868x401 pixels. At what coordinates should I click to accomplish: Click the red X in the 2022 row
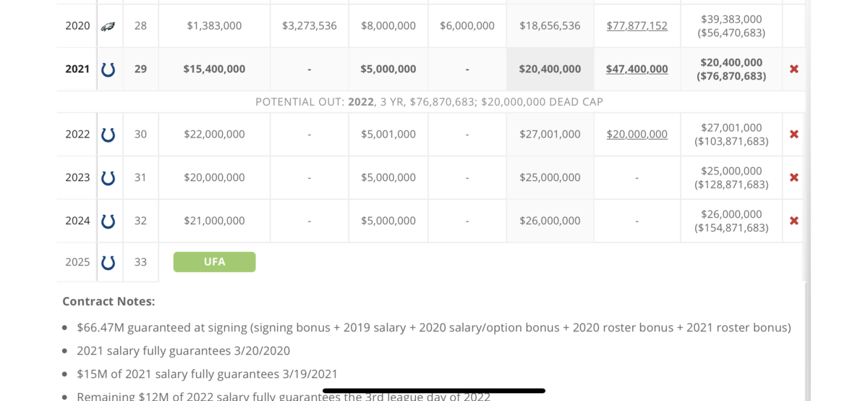click(793, 135)
